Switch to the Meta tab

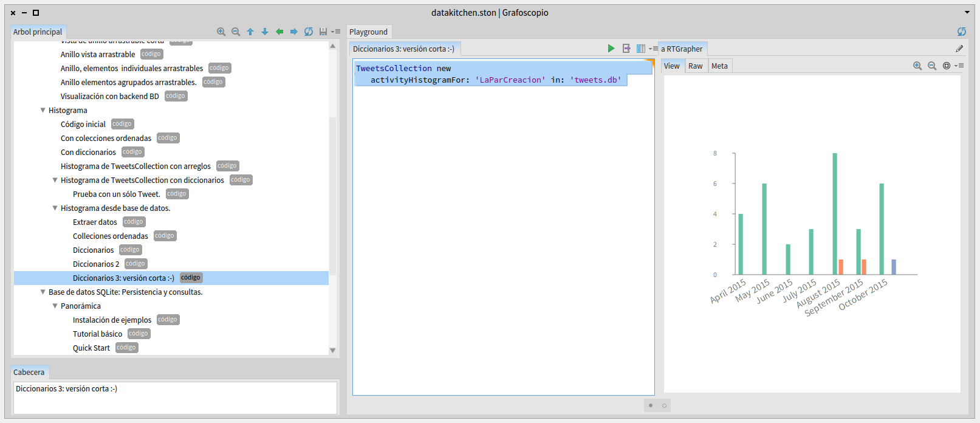tap(719, 66)
